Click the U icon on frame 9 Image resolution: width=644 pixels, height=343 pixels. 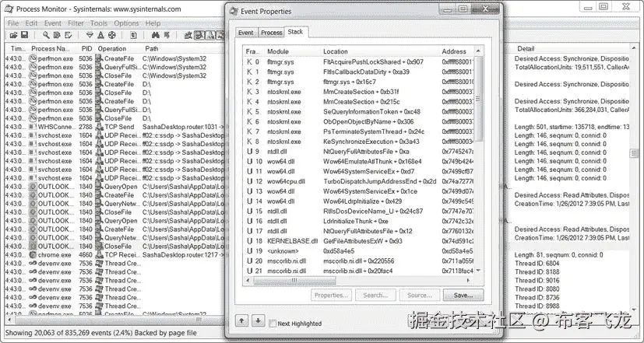pyautogui.click(x=249, y=152)
